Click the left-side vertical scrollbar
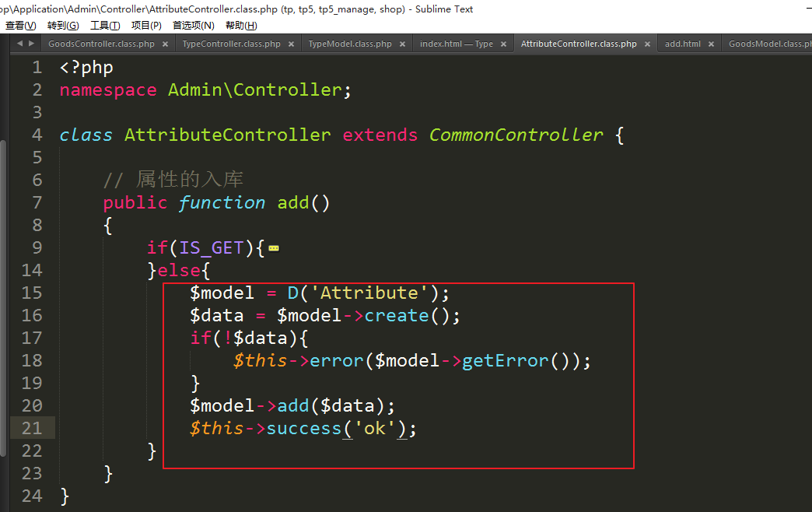The height and width of the screenshot is (512, 812). 3,296
